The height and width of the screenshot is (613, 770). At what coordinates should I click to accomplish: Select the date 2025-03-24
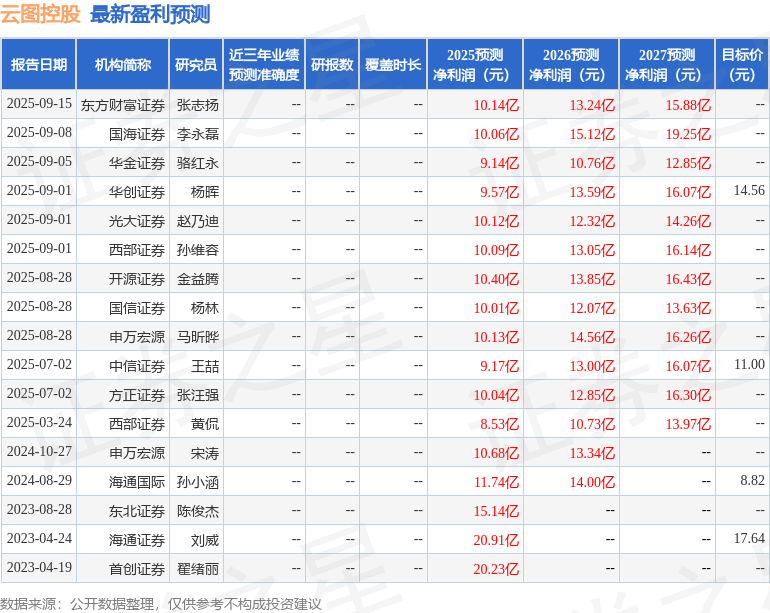coord(39,422)
